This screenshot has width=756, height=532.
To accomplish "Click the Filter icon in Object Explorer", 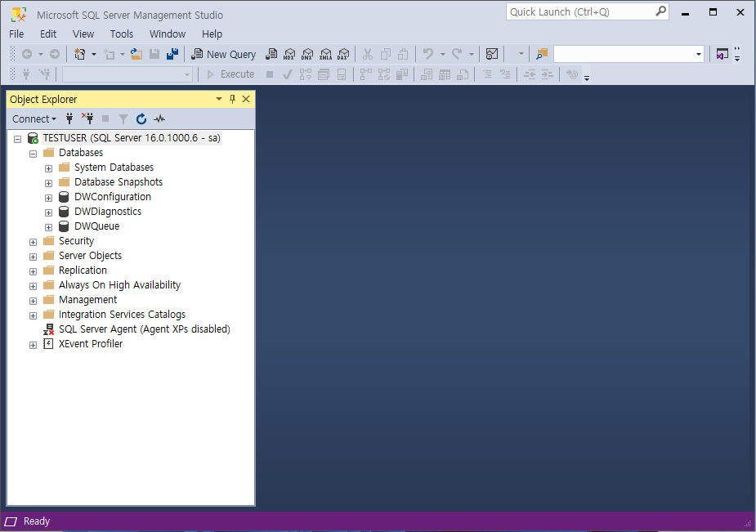I will click(123, 118).
